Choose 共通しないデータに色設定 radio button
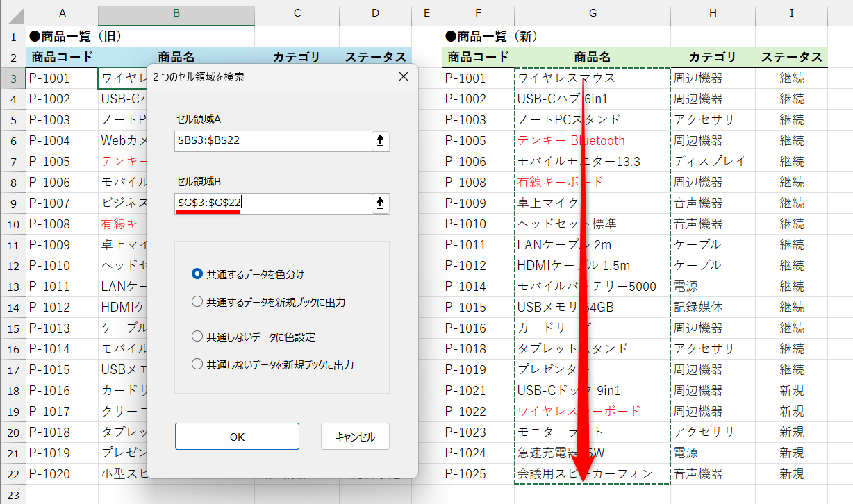Screen dimensions: 853x504 pos(253,337)
